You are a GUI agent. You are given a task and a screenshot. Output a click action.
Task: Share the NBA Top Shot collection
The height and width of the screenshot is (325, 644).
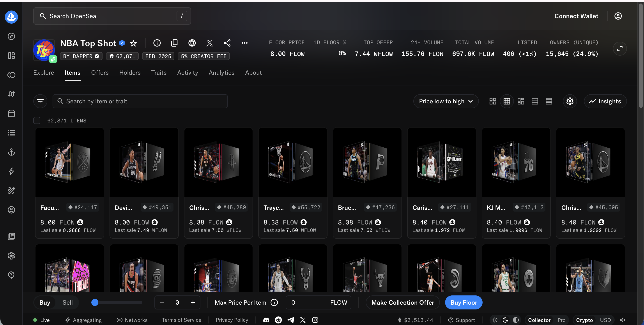227,43
